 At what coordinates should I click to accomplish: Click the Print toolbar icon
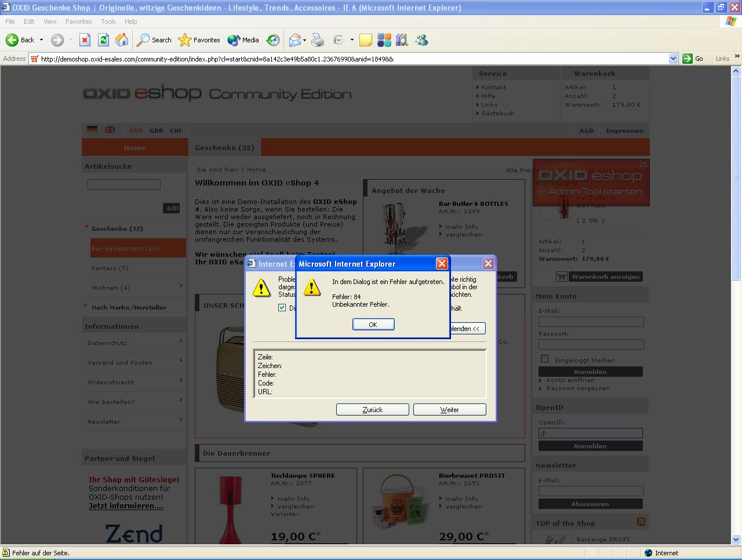coord(318,40)
